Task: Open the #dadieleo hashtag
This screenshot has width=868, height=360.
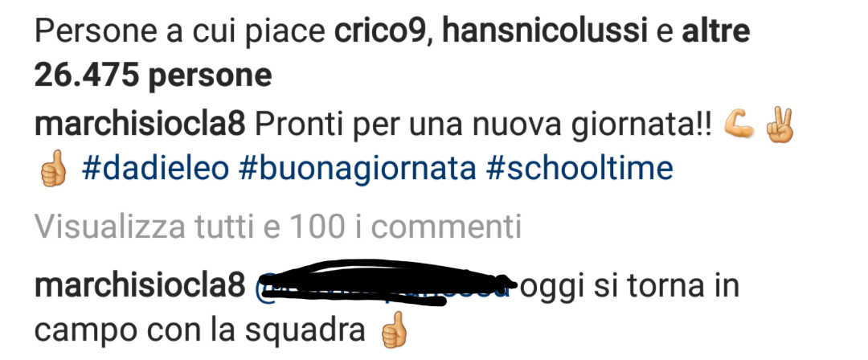Action: tap(155, 169)
